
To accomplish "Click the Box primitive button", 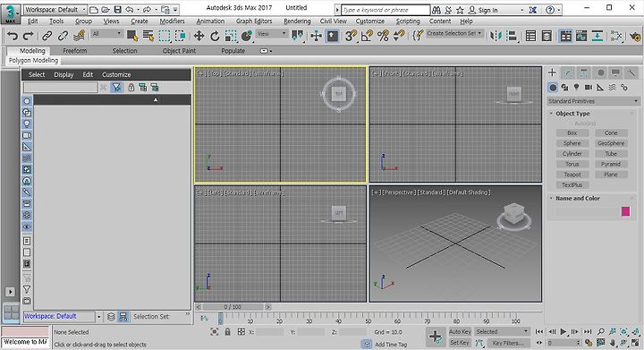I will [x=572, y=133].
